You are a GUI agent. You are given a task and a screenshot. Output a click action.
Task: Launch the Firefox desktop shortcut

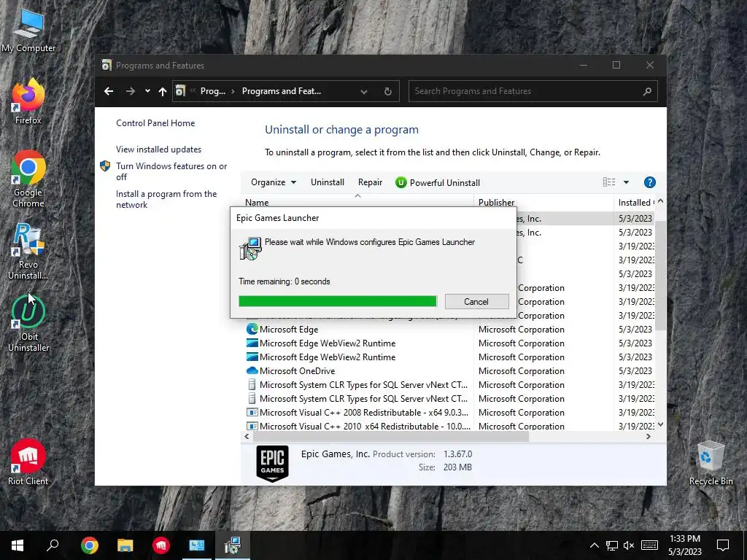(28, 102)
